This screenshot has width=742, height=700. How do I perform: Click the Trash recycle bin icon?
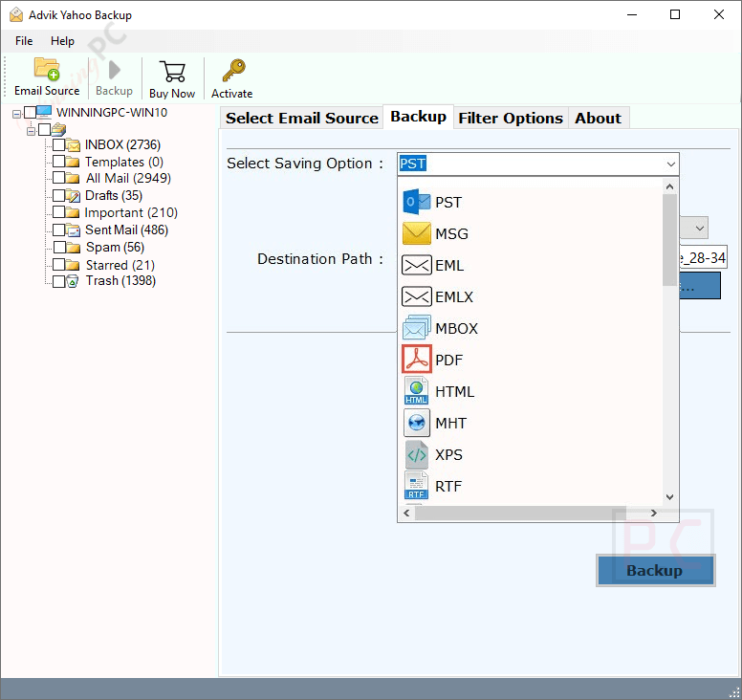[73, 281]
